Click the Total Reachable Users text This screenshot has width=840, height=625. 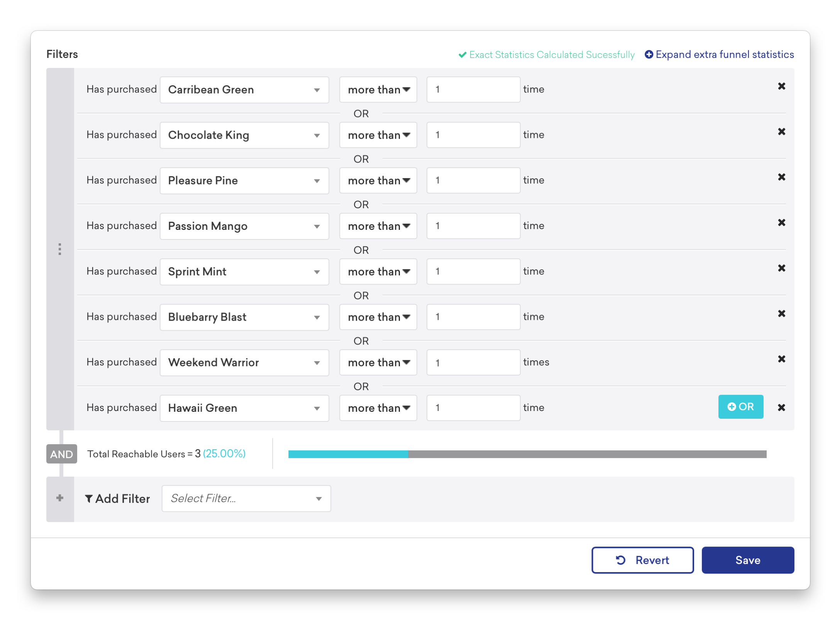136,454
